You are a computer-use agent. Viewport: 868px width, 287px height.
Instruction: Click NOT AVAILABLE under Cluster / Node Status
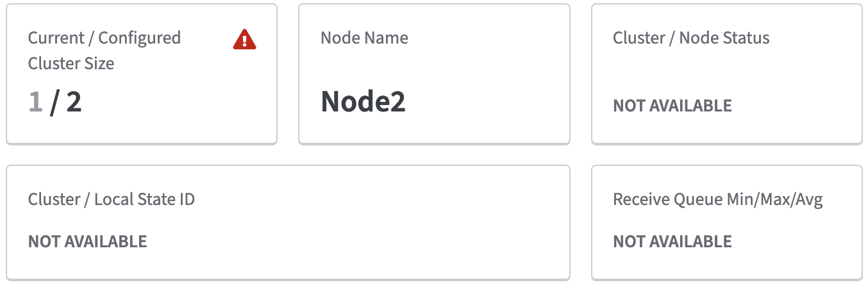pyautogui.click(x=672, y=106)
